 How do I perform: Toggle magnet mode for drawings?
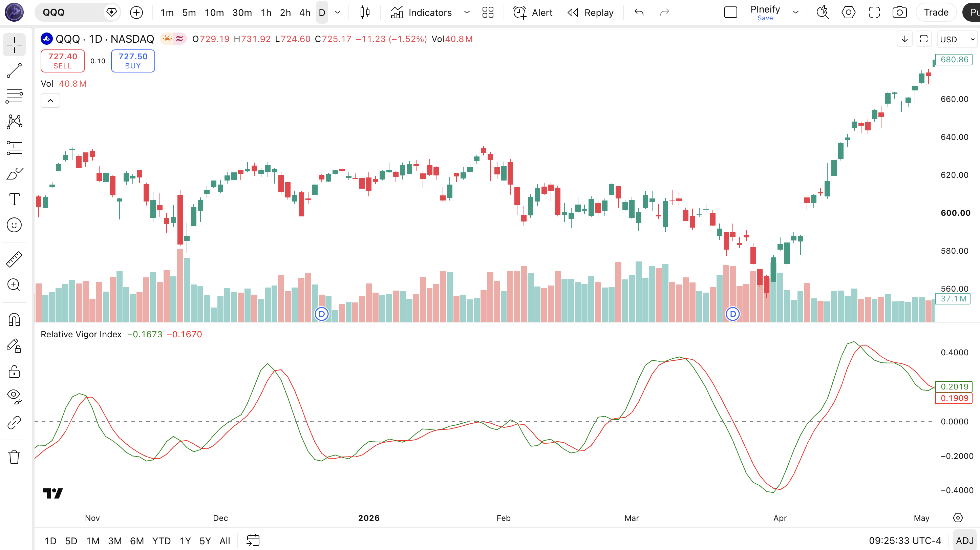click(x=14, y=319)
